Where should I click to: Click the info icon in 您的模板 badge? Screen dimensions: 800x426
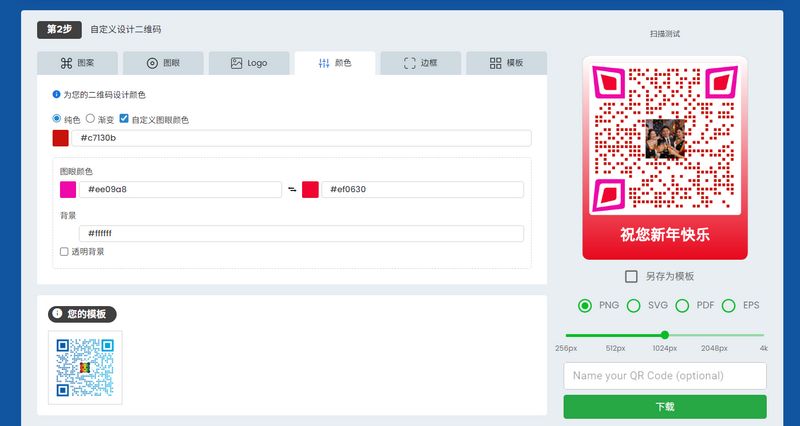pyautogui.click(x=57, y=314)
